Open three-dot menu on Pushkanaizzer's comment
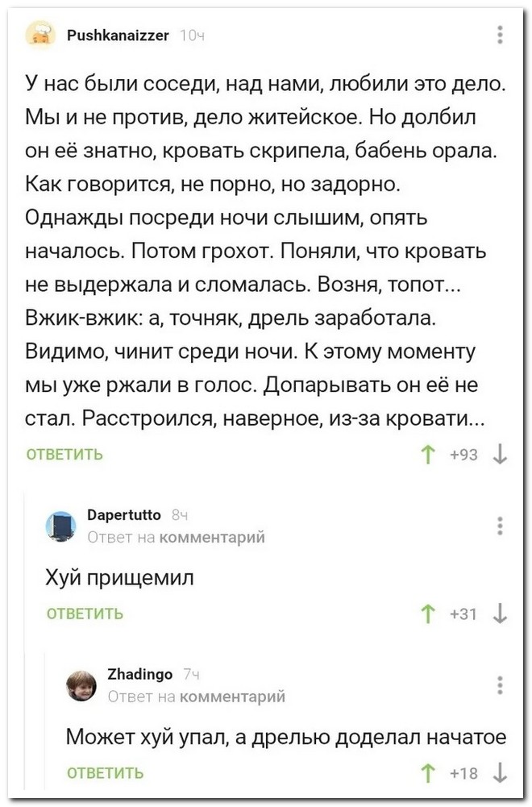Image resolution: width=532 pixels, height=807 pixels. 501,35
